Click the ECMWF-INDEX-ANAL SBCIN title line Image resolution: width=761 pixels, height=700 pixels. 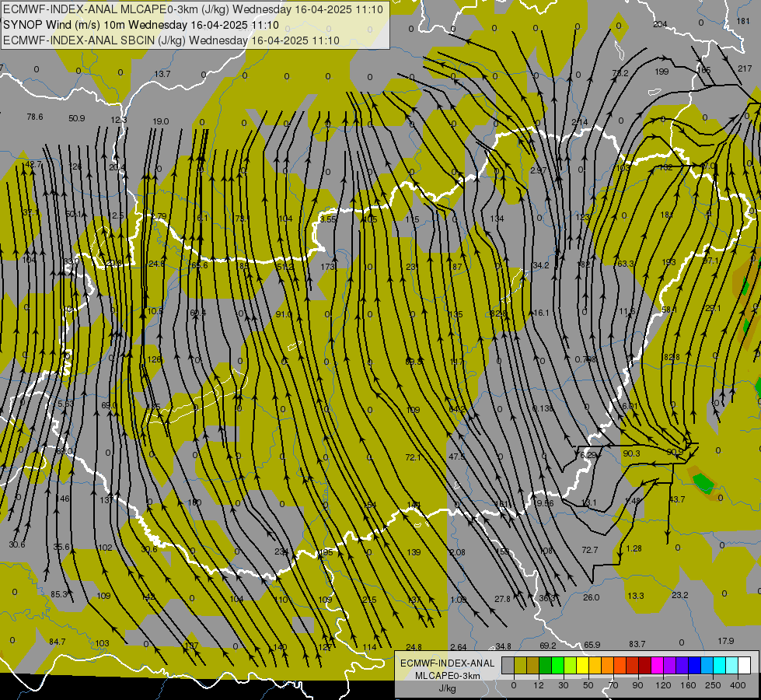pyautogui.click(x=171, y=40)
